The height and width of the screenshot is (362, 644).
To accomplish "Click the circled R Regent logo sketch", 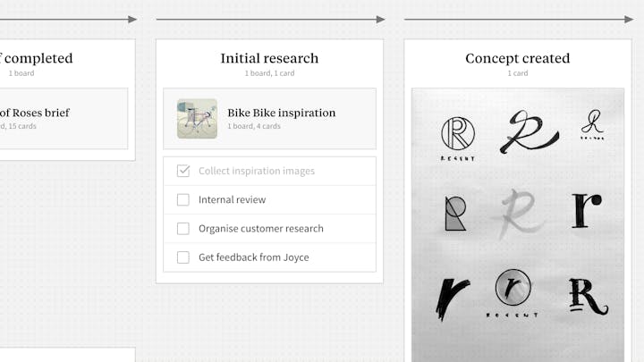I will (458, 139).
